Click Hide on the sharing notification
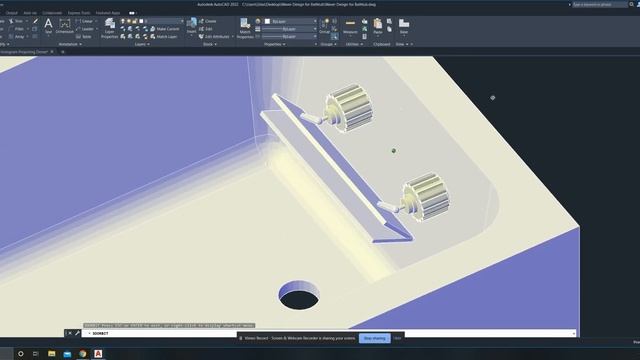Image resolution: width=640 pixels, height=360 pixels. click(397, 338)
